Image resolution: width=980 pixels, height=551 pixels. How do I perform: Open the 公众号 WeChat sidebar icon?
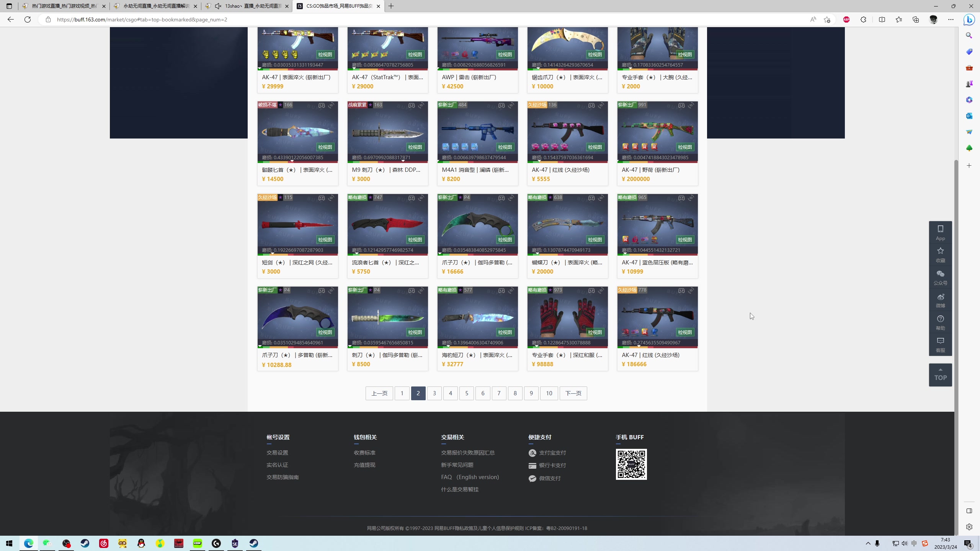(940, 277)
